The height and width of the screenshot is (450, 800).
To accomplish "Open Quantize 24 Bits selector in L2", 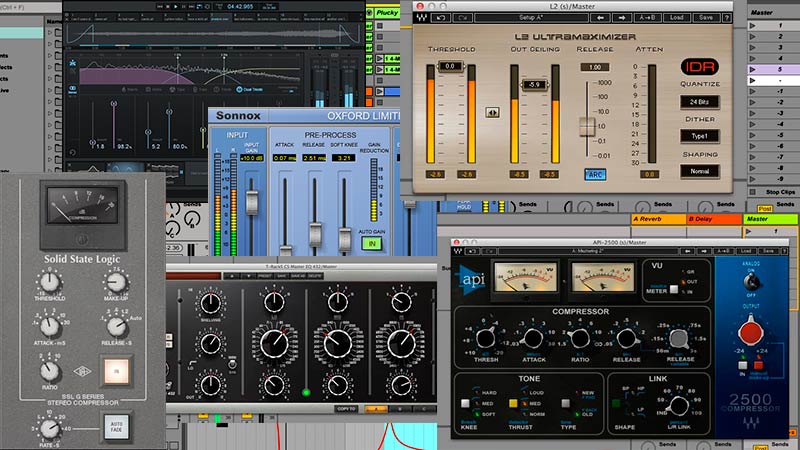I will tap(699, 102).
